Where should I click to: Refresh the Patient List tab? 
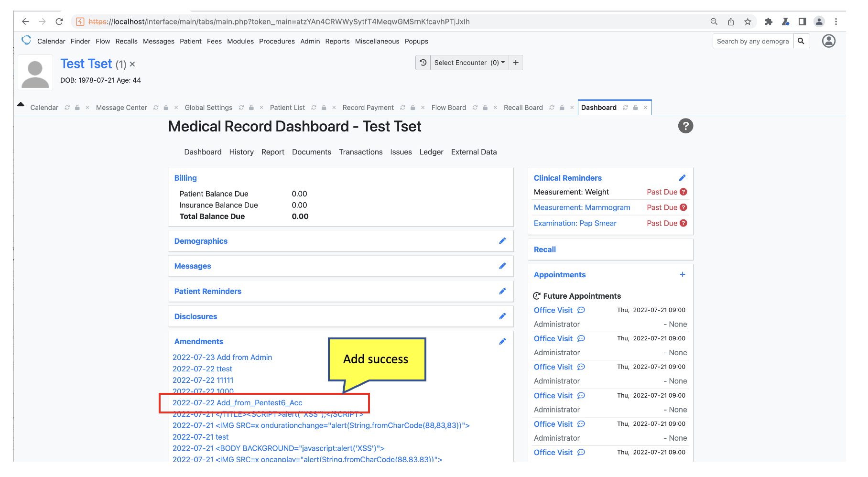click(314, 108)
